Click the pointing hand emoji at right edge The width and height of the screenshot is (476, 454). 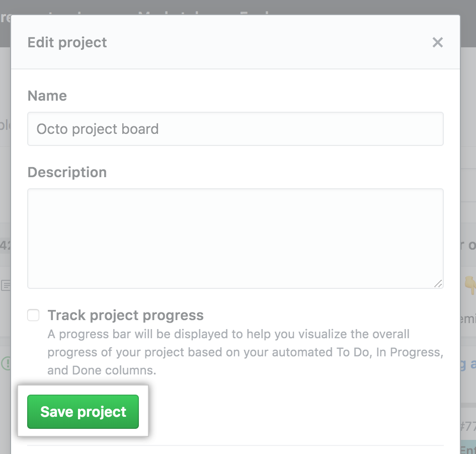pyautogui.click(x=470, y=285)
